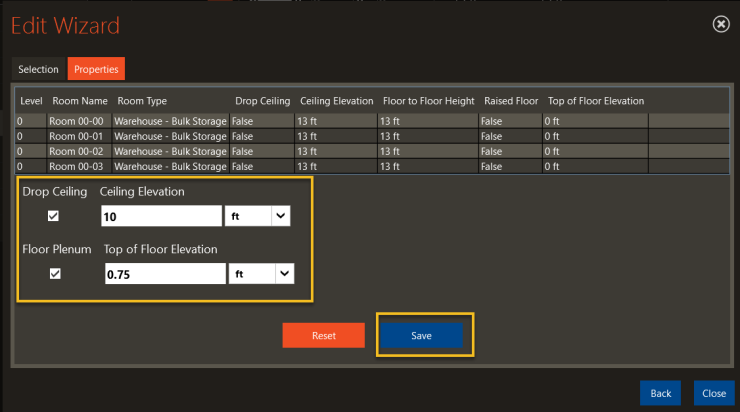The width and height of the screenshot is (740, 412).
Task: Toggle the Floor Plenum checkbox
Action: [55, 274]
